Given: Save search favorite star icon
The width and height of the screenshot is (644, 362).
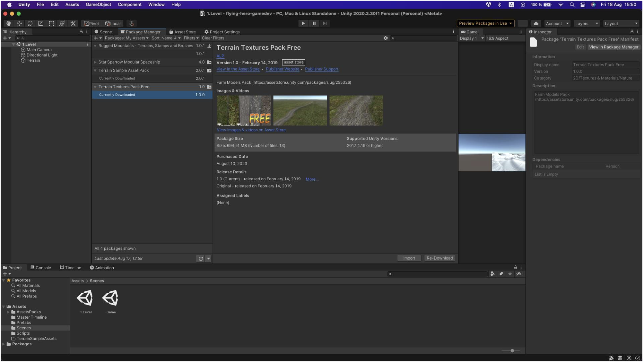Looking at the screenshot, I should coord(510,274).
